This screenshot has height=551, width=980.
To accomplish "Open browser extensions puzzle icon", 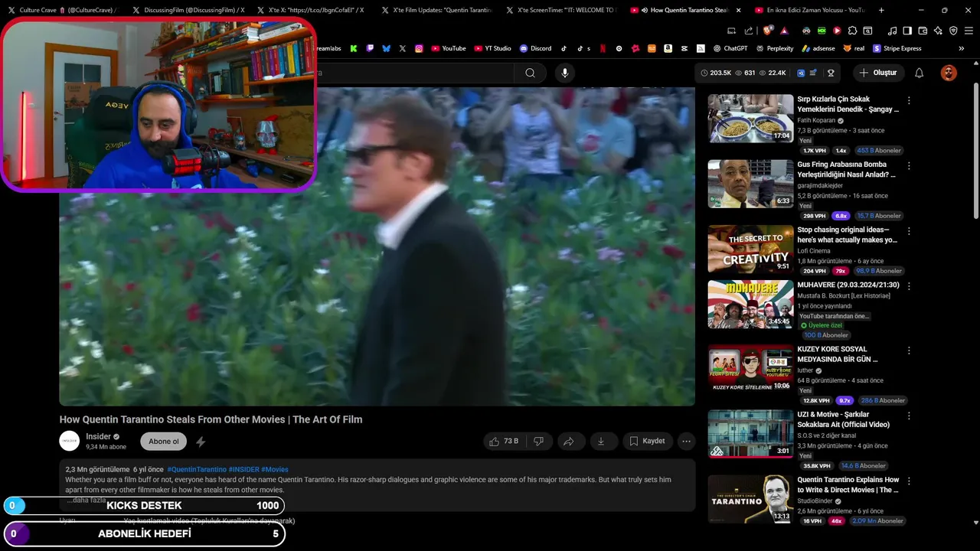I will (x=852, y=31).
